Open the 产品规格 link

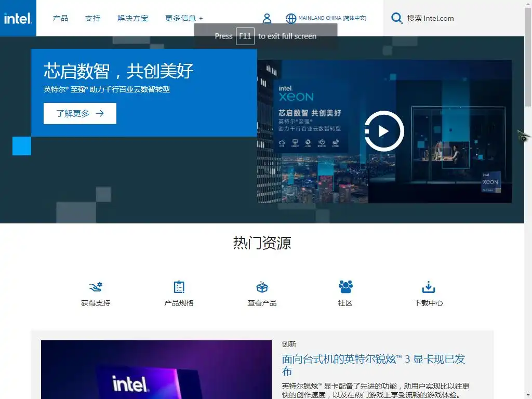(x=179, y=303)
